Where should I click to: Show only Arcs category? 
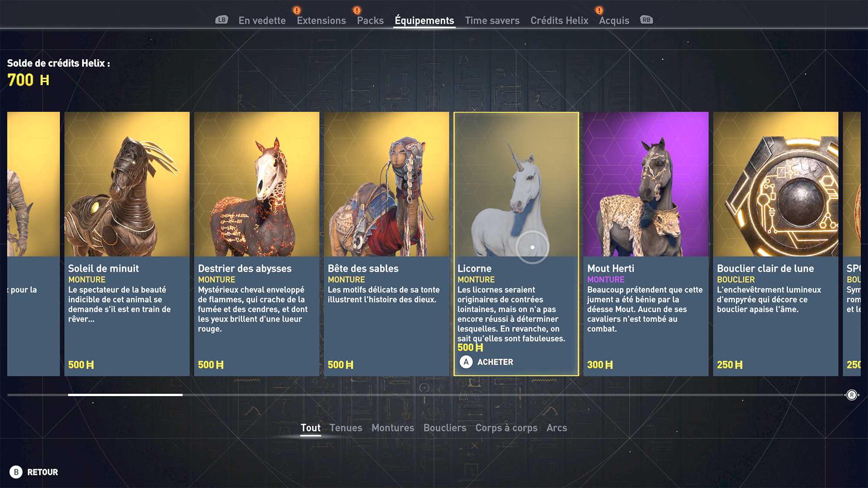click(x=557, y=428)
